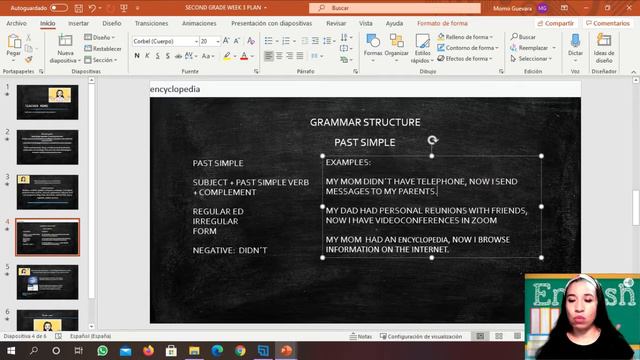Viewport: 640px width, 360px height.
Task: Toggle bold with the N button
Action: tap(137, 56)
